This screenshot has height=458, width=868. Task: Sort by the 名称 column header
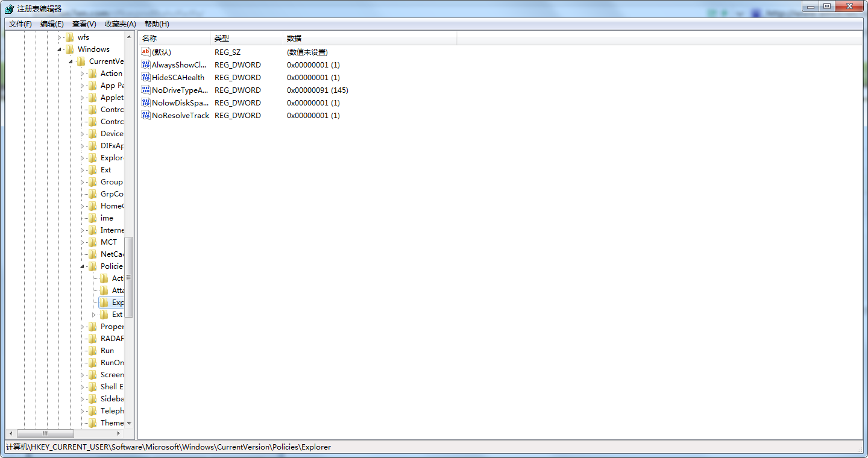(x=175, y=39)
